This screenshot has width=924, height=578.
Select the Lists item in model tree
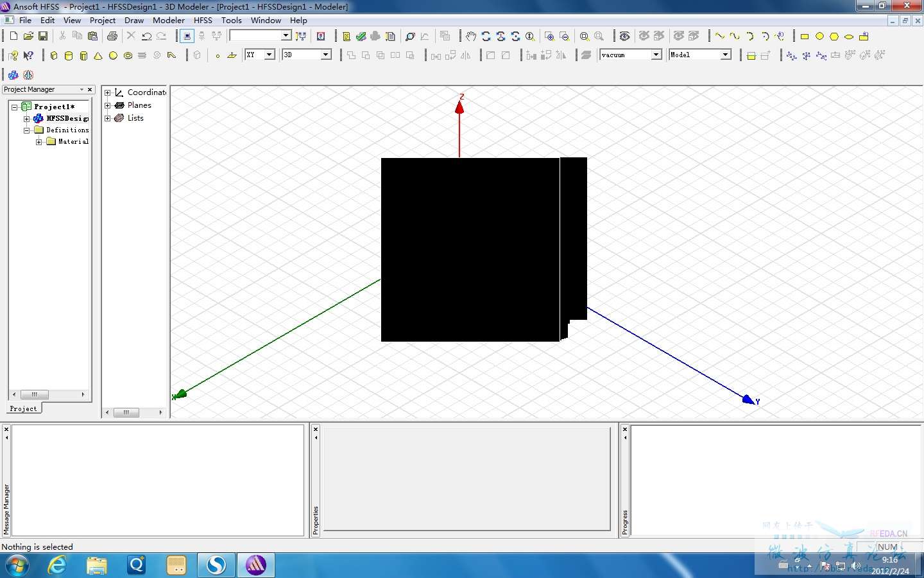coord(135,118)
